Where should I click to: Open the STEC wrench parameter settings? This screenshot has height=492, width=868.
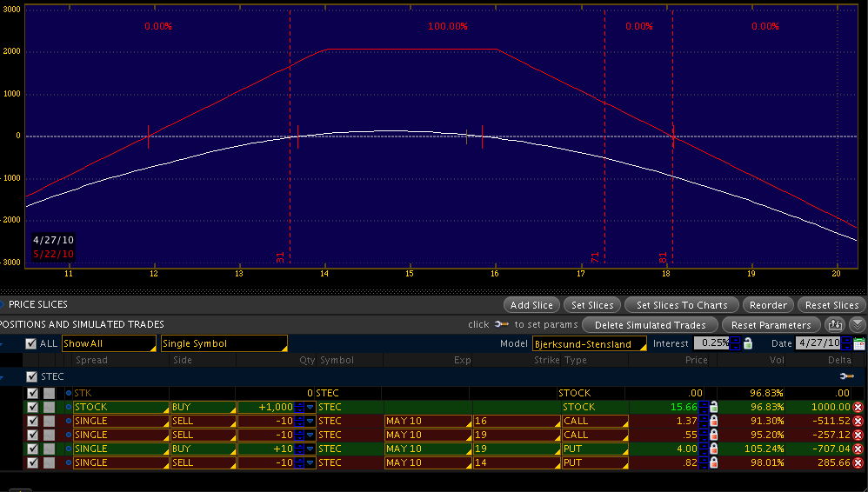point(846,376)
